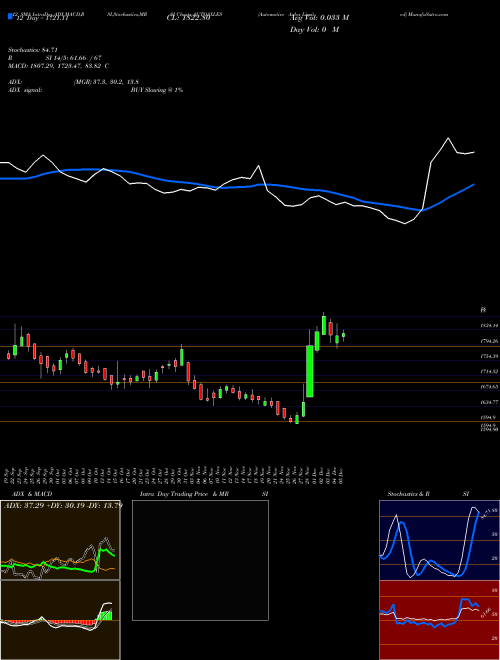This screenshot has height=660, width=500.
Task: Click the 'BUY Slowing @ 1%' signal text
Action: tap(157, 90)
